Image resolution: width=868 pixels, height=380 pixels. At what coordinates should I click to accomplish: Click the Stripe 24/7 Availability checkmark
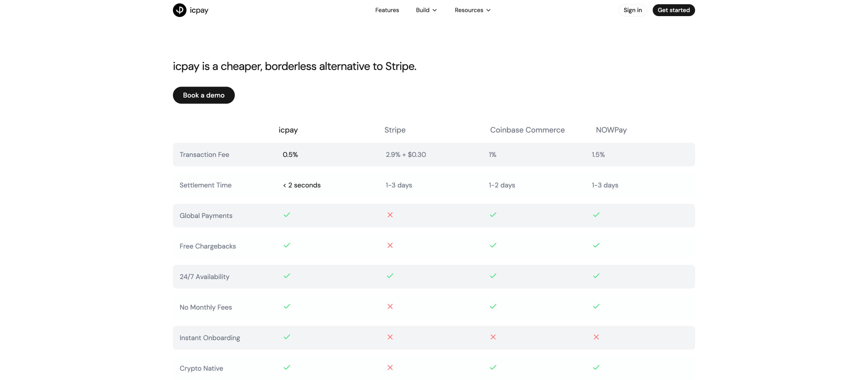[390, 276]
